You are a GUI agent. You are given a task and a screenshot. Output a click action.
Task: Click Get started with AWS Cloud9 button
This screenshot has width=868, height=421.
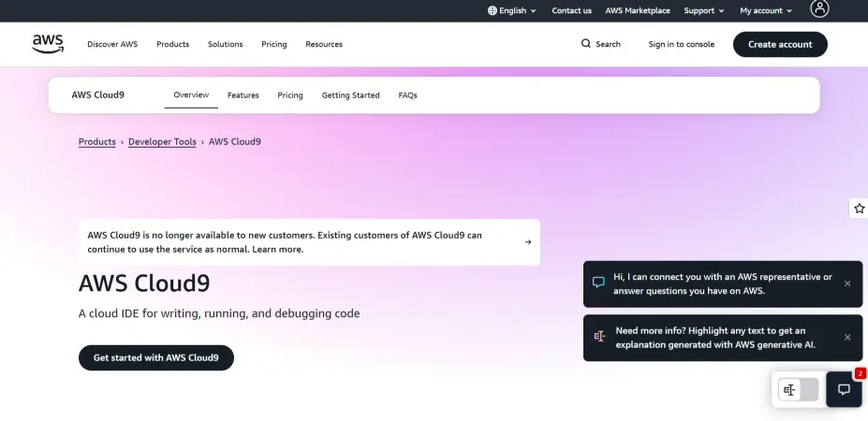pyautogui.click(x=156, y=358)
